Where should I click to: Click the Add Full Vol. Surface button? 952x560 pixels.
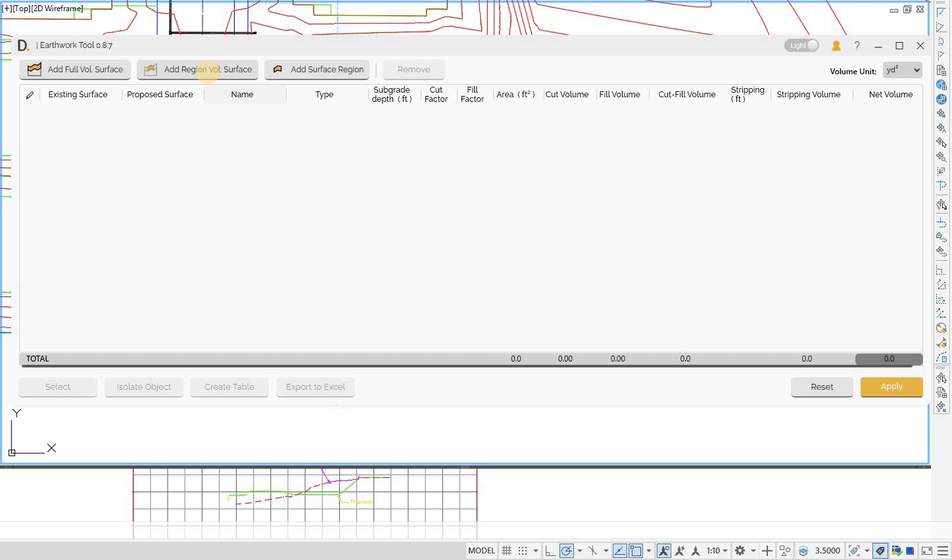(x=75, y=70)
